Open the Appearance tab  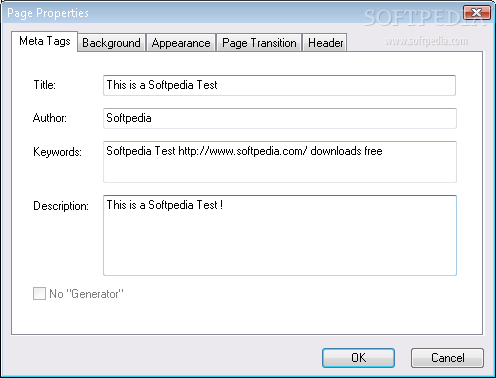(x=181, y=43)
